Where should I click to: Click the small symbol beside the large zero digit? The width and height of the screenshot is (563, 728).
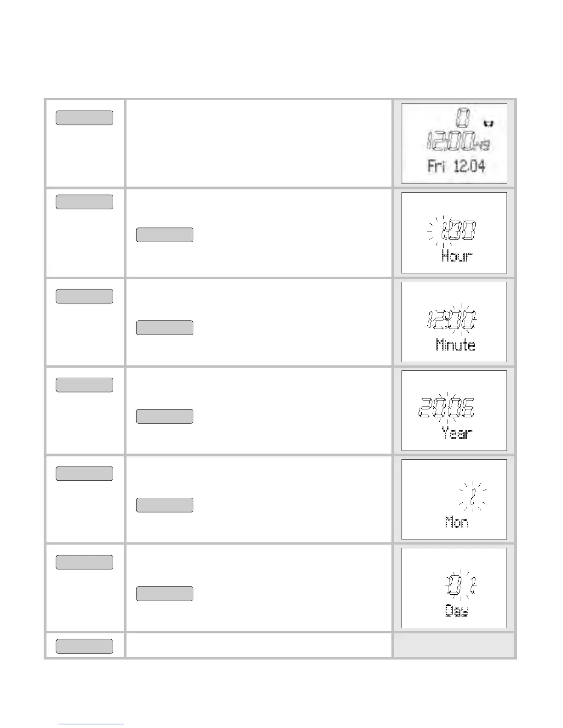click(488, 124)
